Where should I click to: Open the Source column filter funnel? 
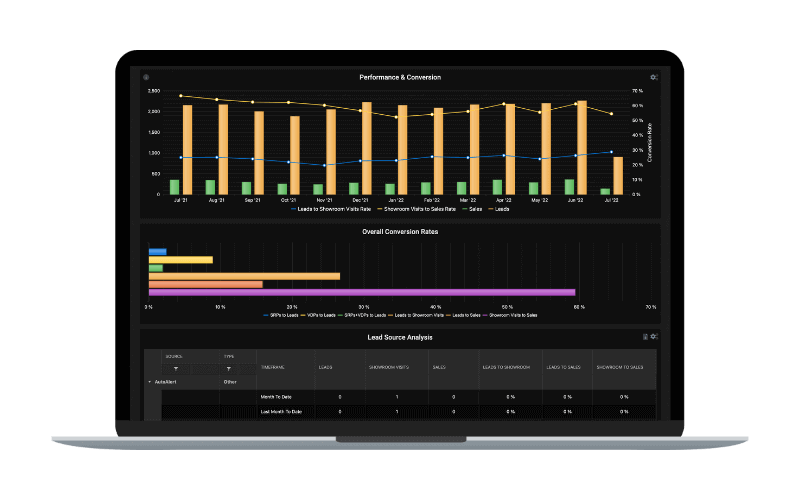tap(176, 368)
